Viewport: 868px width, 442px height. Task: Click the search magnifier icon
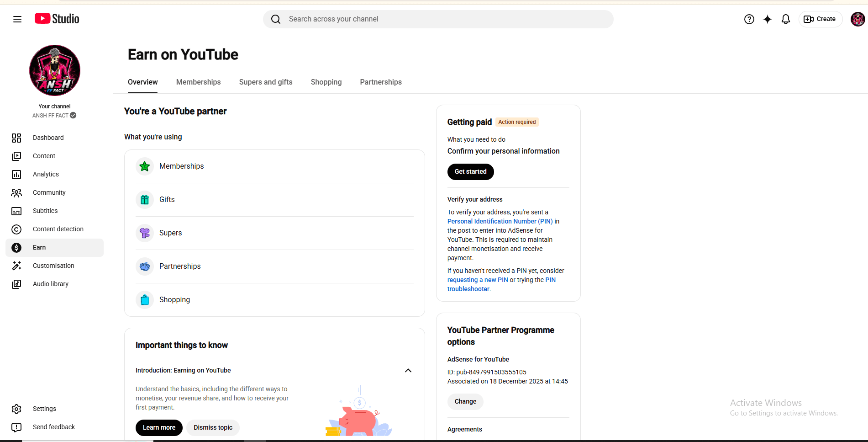tap(276, 19)
